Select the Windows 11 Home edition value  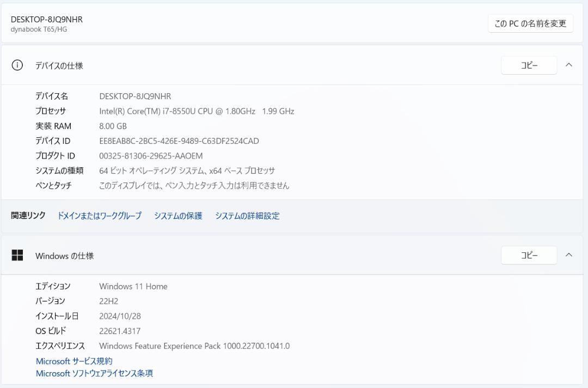coord(133,286)
